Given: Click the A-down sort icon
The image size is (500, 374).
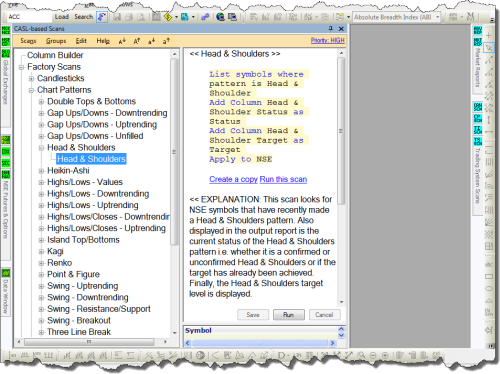Looking at the screenshot, I should [122, 41].
